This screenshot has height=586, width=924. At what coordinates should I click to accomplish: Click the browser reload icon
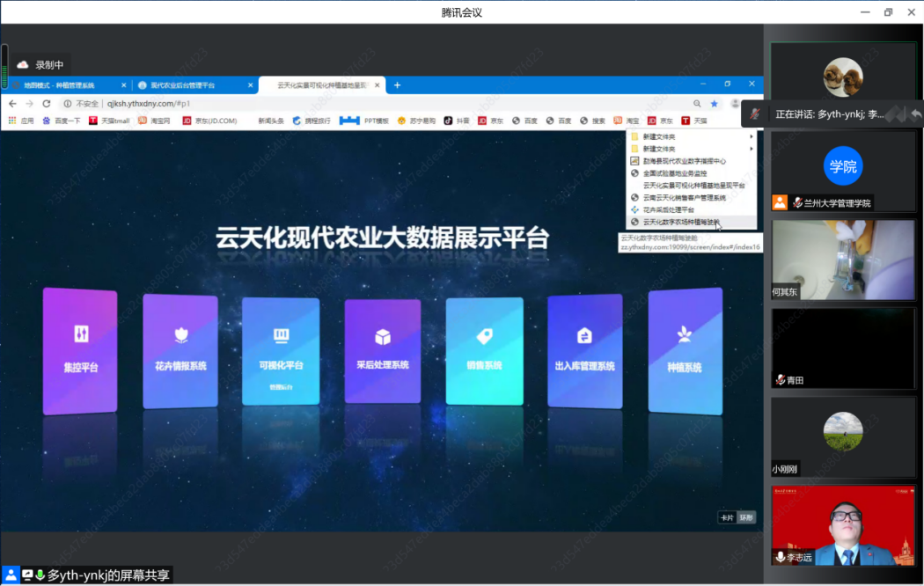(47, 104)
